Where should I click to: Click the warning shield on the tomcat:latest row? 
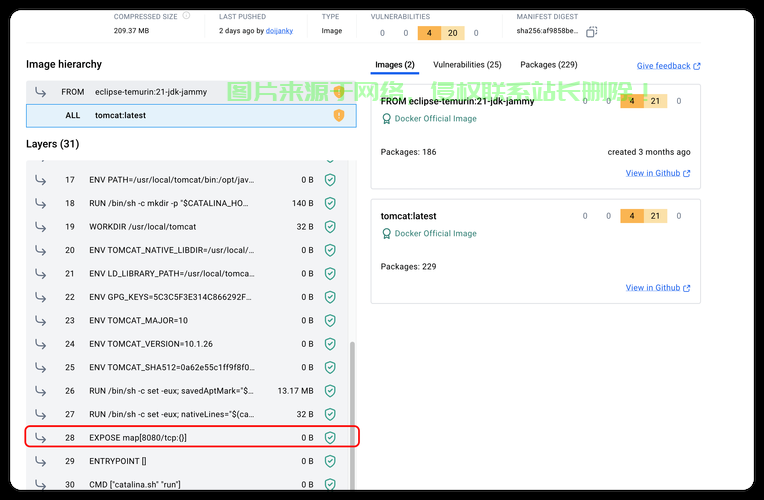click(338, 115)
